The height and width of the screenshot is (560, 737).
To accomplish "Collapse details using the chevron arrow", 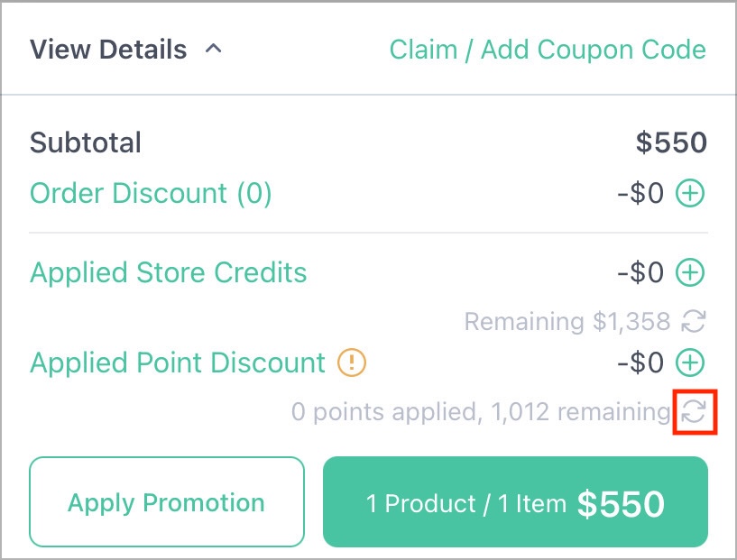I will click(214, 49).
